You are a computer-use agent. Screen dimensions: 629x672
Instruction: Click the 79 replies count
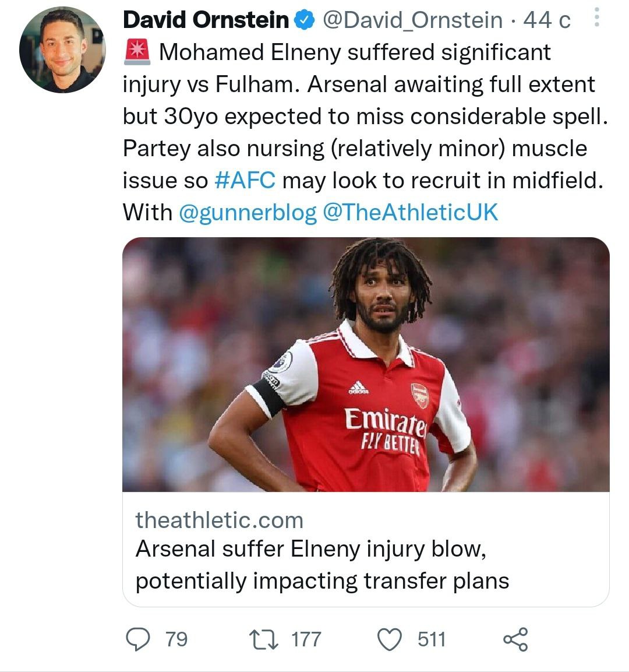point(176,639)
